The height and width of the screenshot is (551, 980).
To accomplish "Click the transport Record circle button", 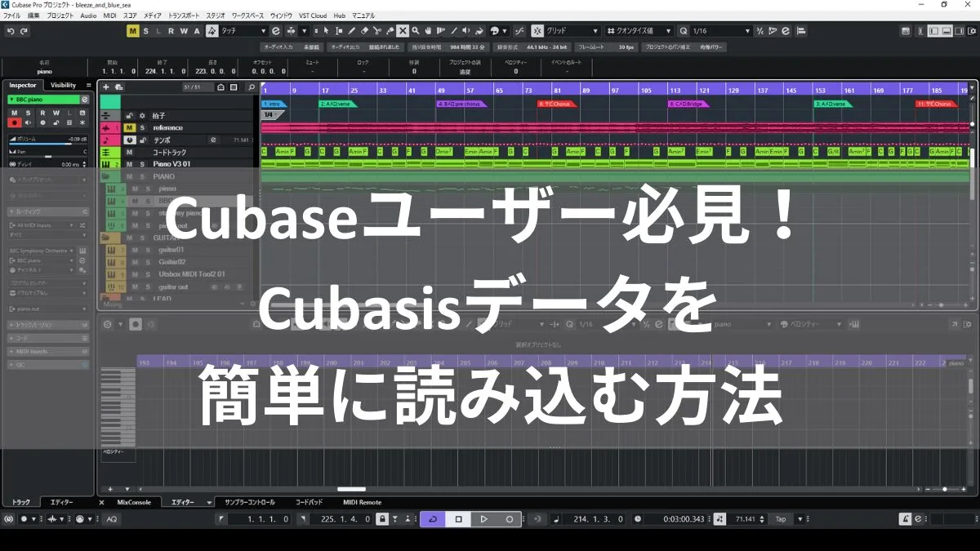I will pyautogui.click(x=510, y=519).
